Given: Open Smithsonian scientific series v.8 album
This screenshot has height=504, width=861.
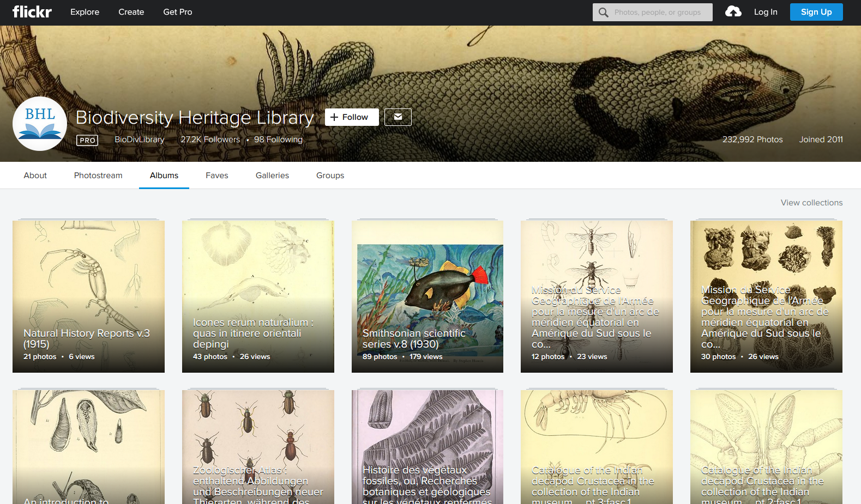Looking at the screenshot, I should pyautogui.click(x=428, y=296).
